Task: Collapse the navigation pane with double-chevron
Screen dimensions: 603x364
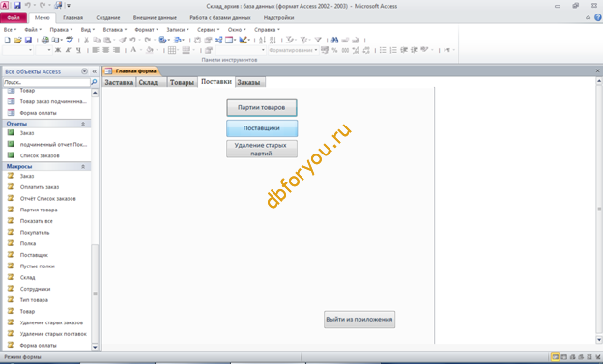Action: [x=95, y=71]
